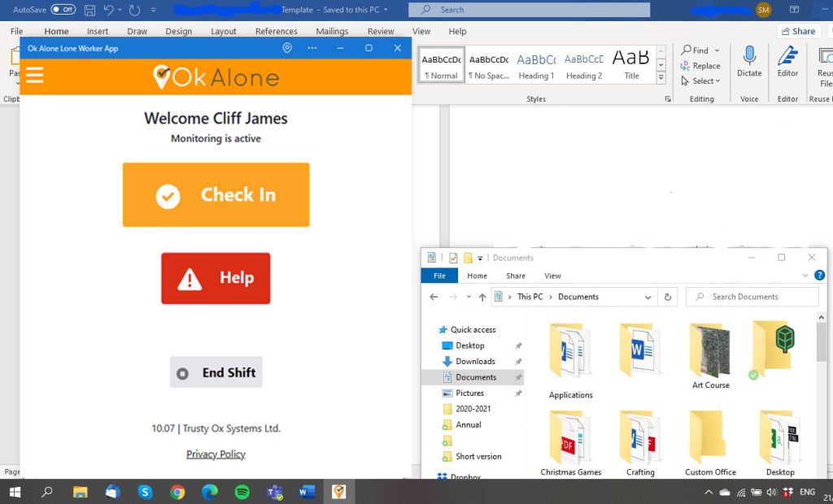Image resolution: width=833 pixels, height=504 pixels.
Task: Switch to the Insert tab in Word
Action: point(98,32)
